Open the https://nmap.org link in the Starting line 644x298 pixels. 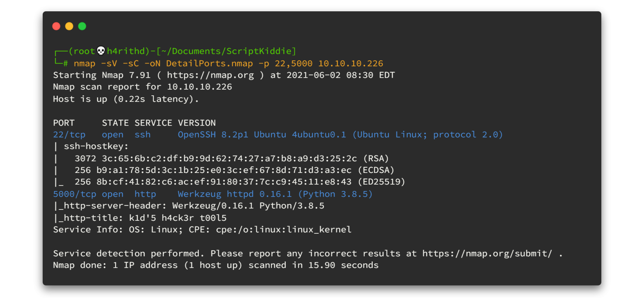click(211, 75)
